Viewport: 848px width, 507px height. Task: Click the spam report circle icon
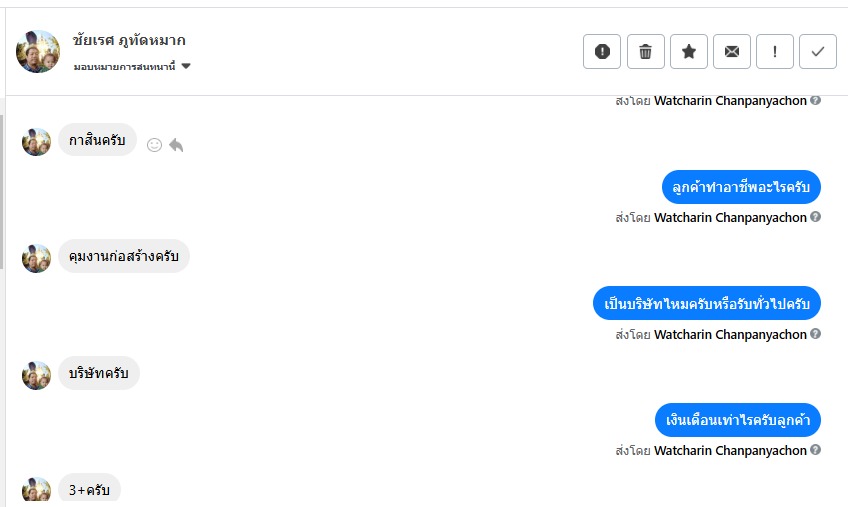(x=602, y=52)
